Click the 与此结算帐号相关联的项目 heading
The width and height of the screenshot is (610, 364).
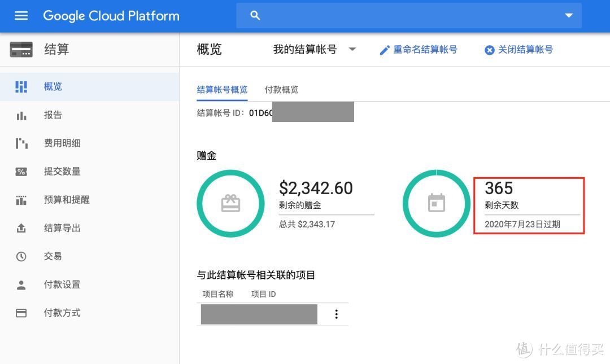(x=256, y=275)
